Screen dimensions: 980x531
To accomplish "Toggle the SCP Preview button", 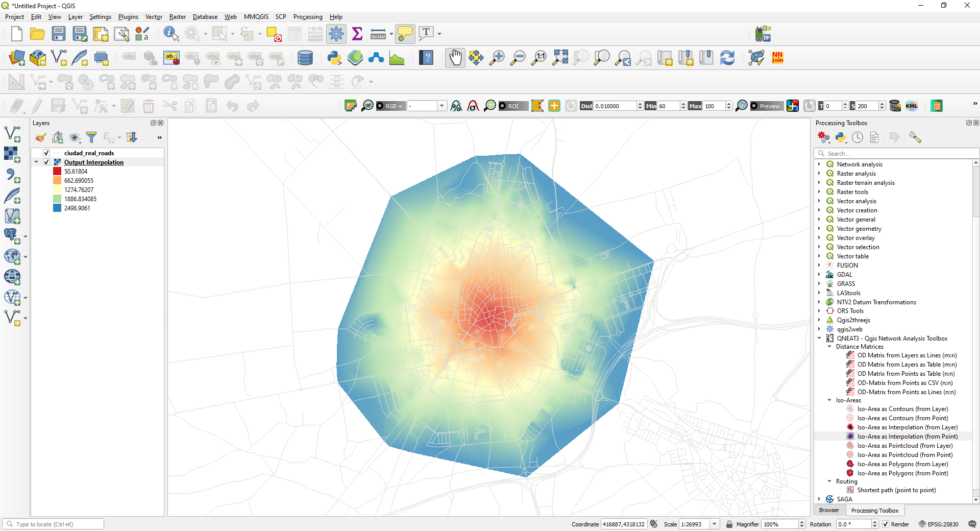I will tap(766, 106).
